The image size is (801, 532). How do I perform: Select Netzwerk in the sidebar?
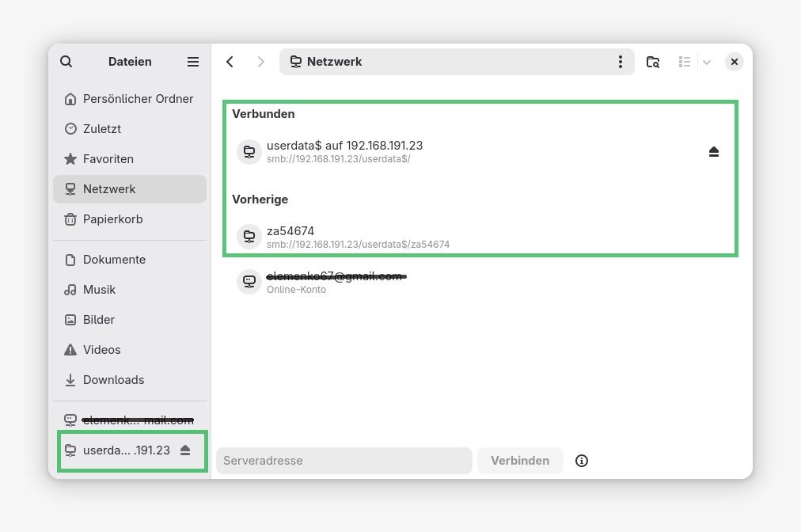(130, 189)
